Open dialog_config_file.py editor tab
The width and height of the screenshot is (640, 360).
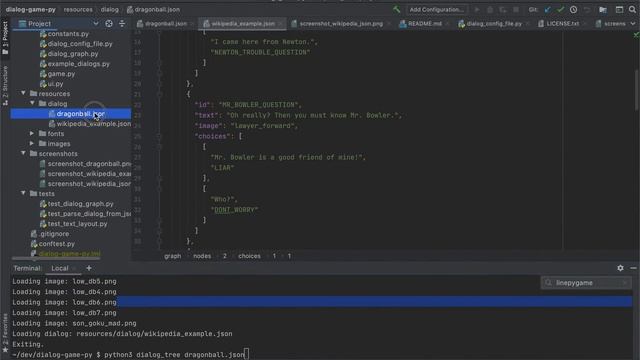click(494, 24)
